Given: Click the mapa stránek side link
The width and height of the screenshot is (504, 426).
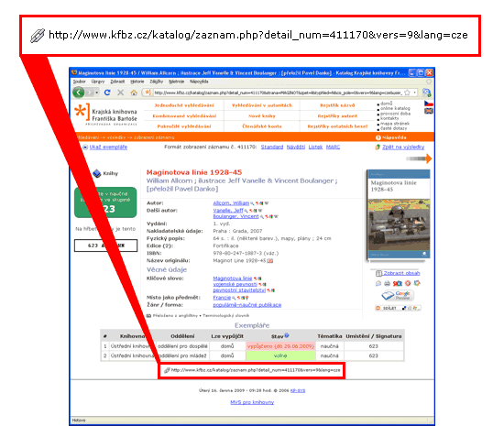Looking at the screenshot, I should click(395, 124).
